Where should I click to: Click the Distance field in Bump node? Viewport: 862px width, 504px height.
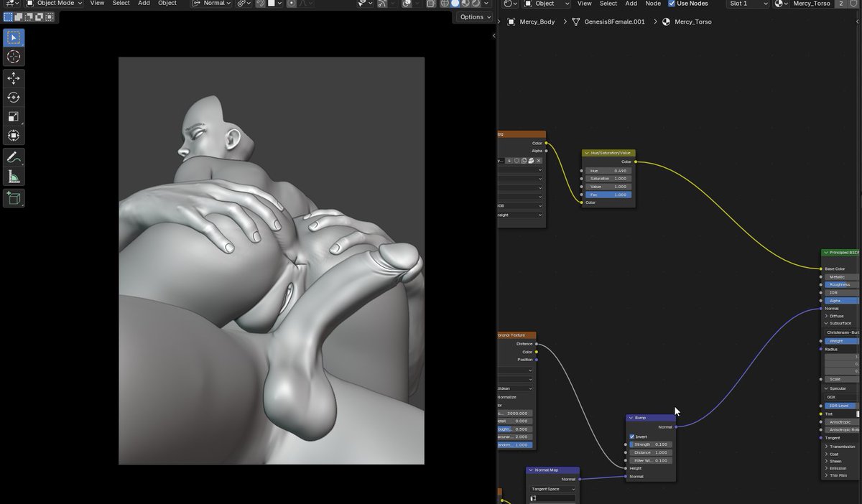click(651, 452)
